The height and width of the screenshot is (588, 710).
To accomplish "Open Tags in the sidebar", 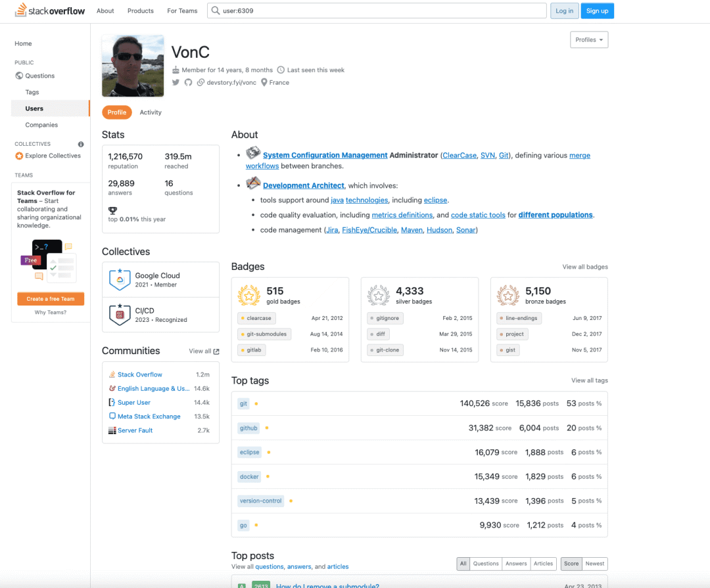I will pyautogui.click(x=32, y=92).
